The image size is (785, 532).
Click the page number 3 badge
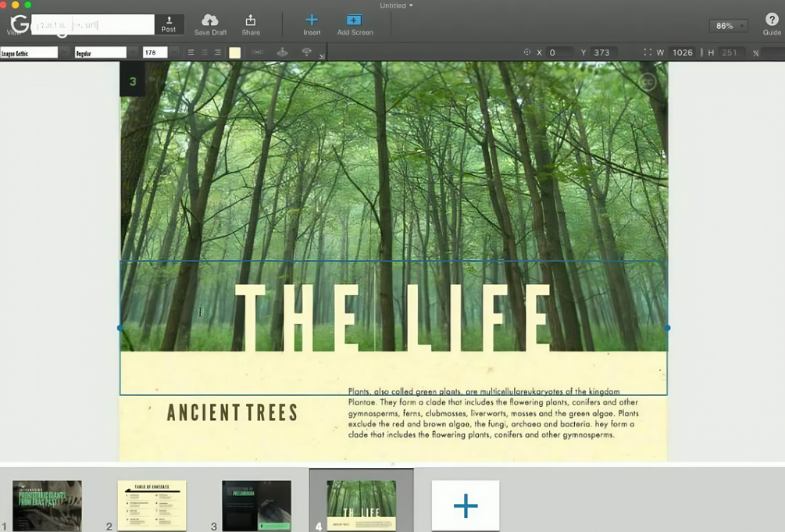tap(133, 80)
